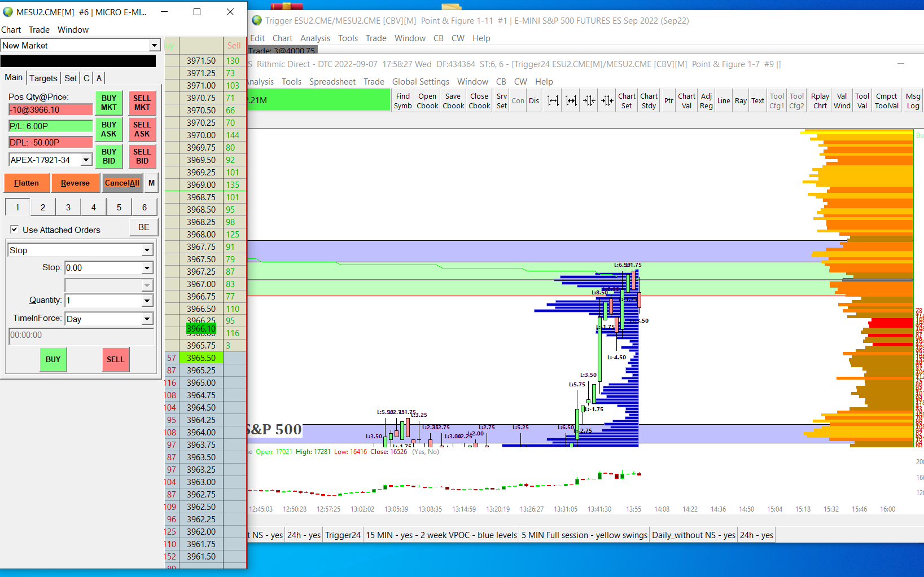This screenshot has width=924, height=577.
Task: Open the APEX-17921-34 account dropdown
Action: click(86, 160)
